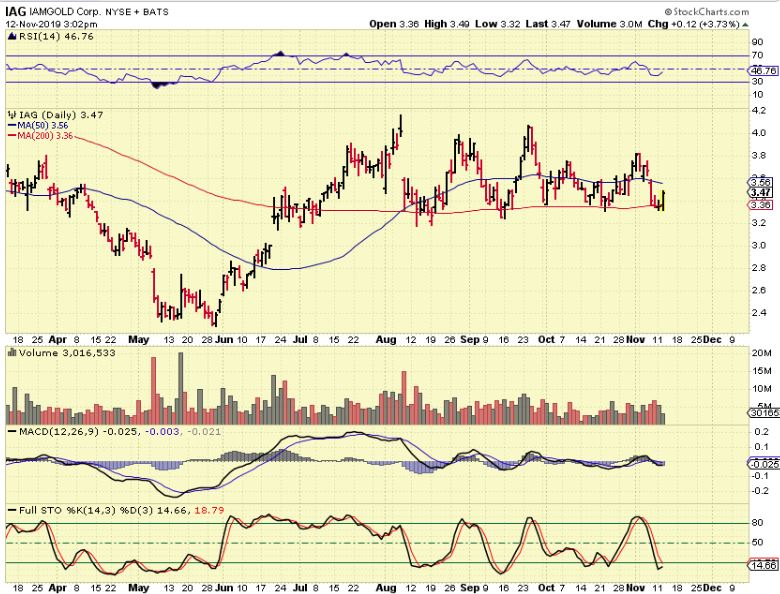Click the -0.025 MACD axis value tag
Viewport: 780px width, 594px height.
[x=764, y=464]
